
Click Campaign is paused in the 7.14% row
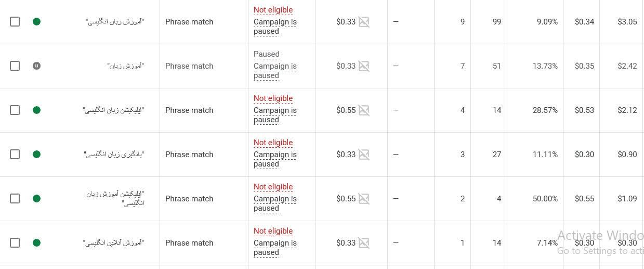pyautogui.click(x=275, y=248)
